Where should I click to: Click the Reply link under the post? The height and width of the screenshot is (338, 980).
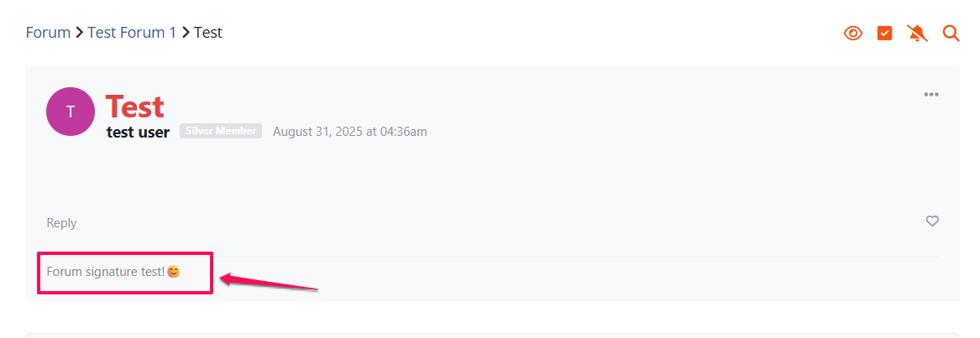pyautogui.click(x=61, y=223)
